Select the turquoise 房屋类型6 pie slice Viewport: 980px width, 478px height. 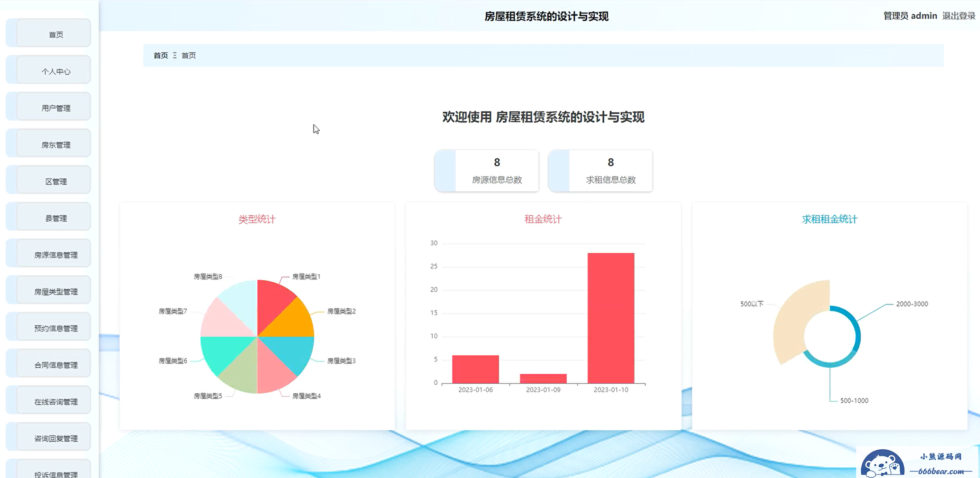point(222,352)
